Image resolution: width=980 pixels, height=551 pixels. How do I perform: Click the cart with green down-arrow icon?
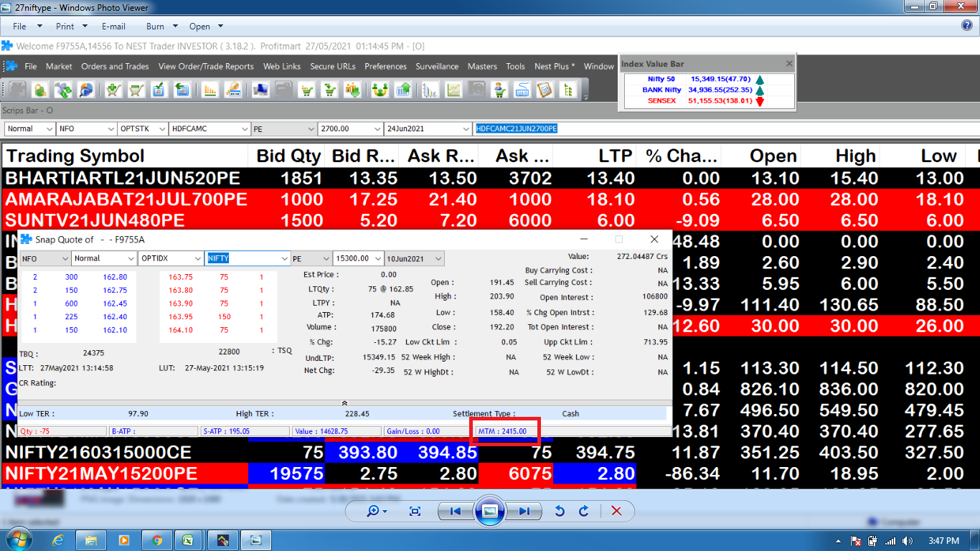(x=329, y=90)
